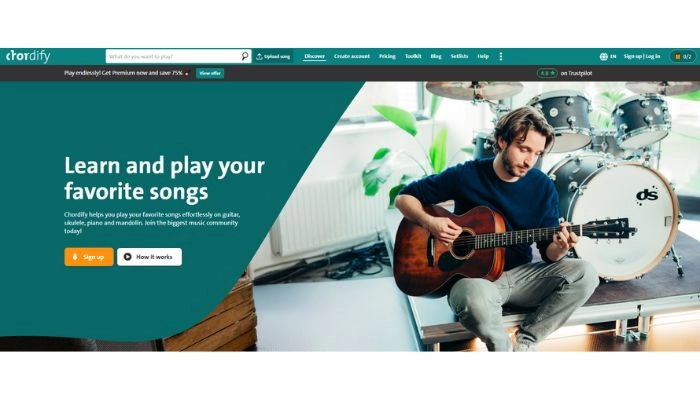The width and height of the screenshot is (700, 400).
Task: Open the three-dot more menu
Action: click(x=501, y=56)
